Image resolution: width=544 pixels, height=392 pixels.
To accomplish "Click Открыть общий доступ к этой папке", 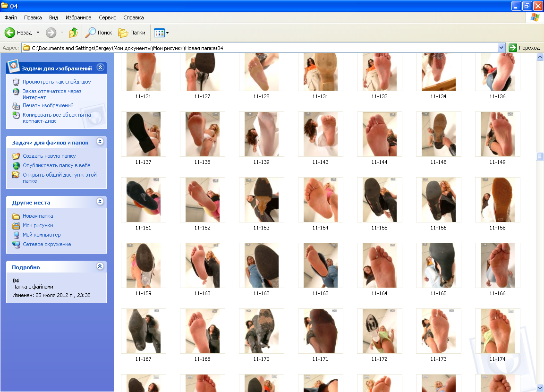I will click(59, 178).
